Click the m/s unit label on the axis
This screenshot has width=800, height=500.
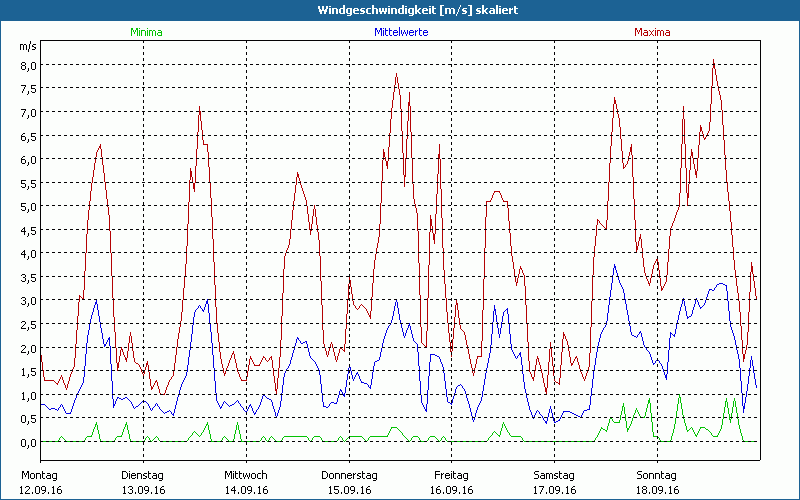tap(28, 46)
